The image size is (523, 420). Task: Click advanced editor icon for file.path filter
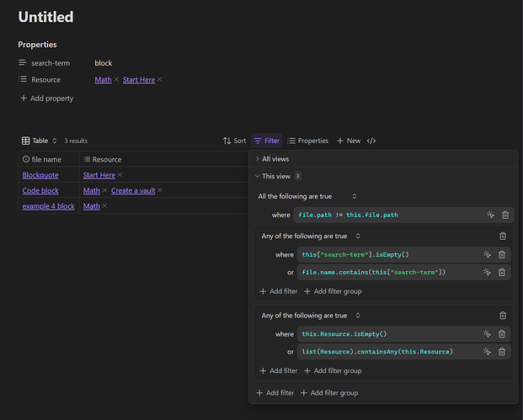[488, 215]
